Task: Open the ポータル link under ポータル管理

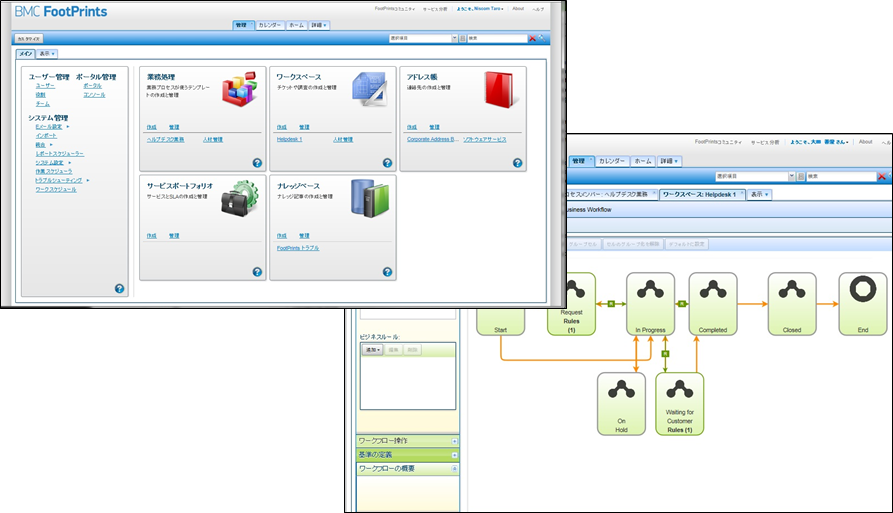Action: (x=92, y=86)
